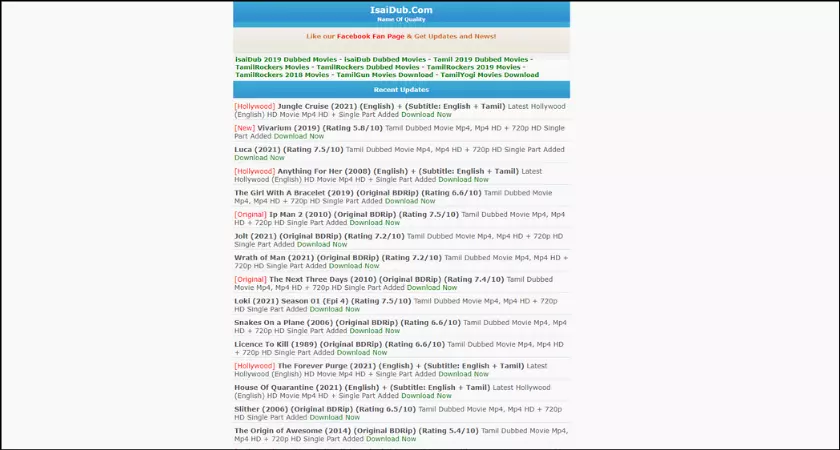Screen dimensions: 840x450
Task: Click Download Now for Forever Purge
Action: (x=463, y=374)
